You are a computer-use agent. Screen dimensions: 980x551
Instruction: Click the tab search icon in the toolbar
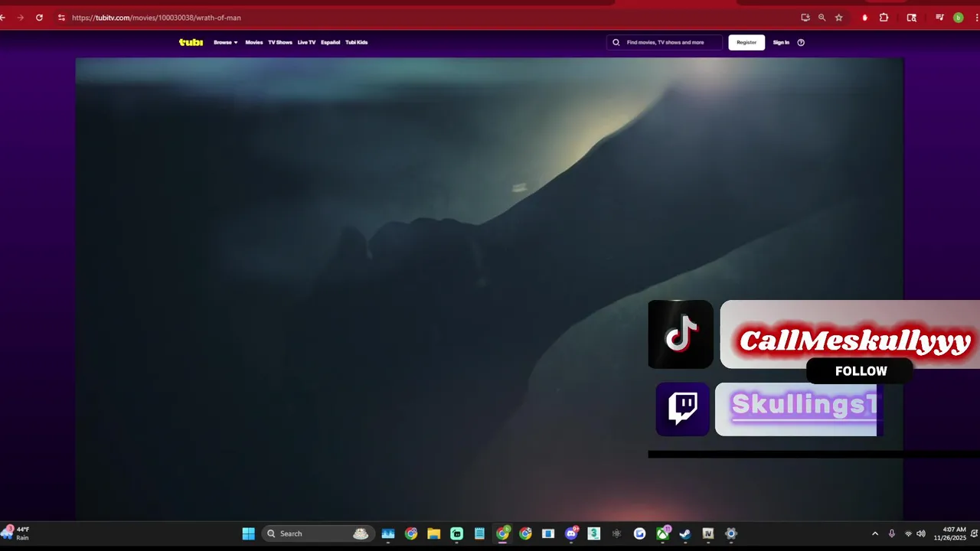[912, 18]
